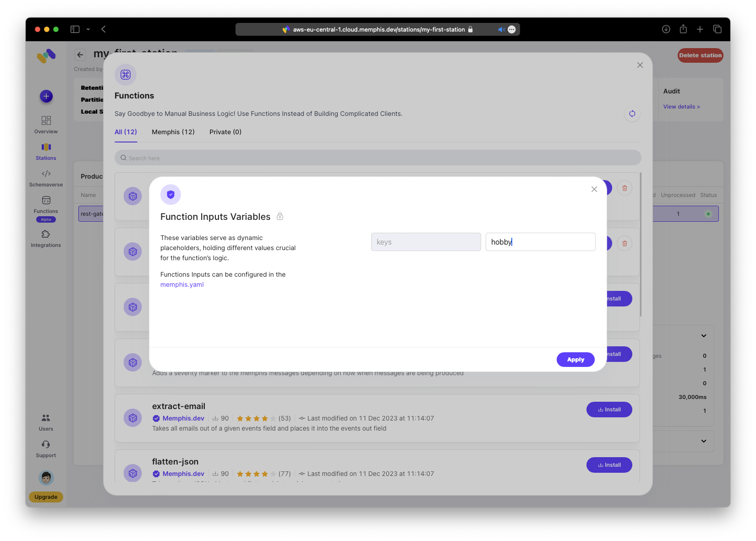Image resolution: width=756 pixels, height=541 pixels.
Task: Click the Search here field
Action: [378, 158]
